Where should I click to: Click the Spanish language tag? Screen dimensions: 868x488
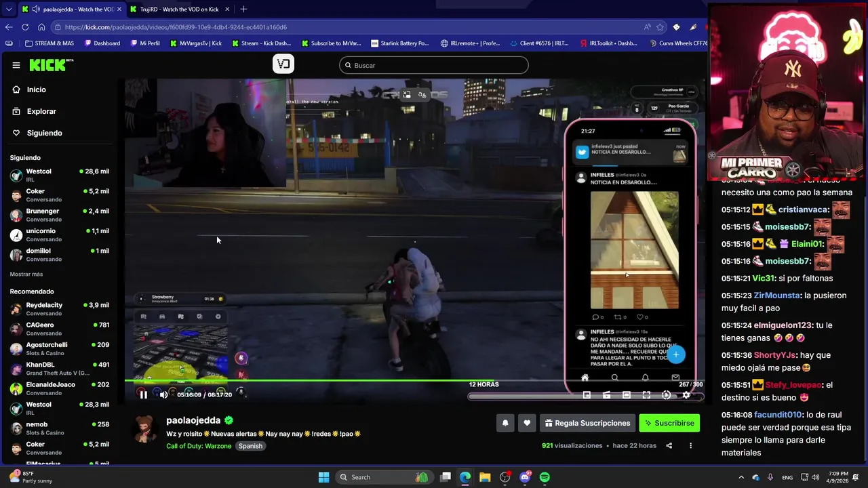(x=250, y=446)
